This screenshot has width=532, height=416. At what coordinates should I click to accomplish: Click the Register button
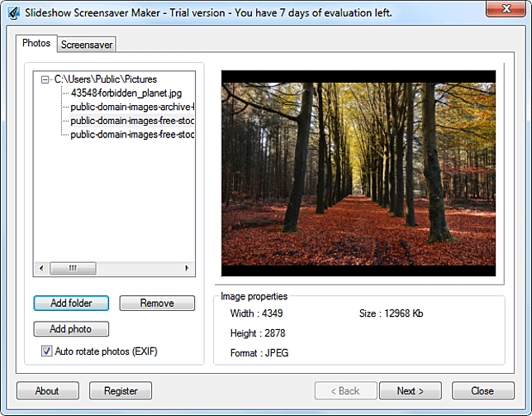click(121, 390)
